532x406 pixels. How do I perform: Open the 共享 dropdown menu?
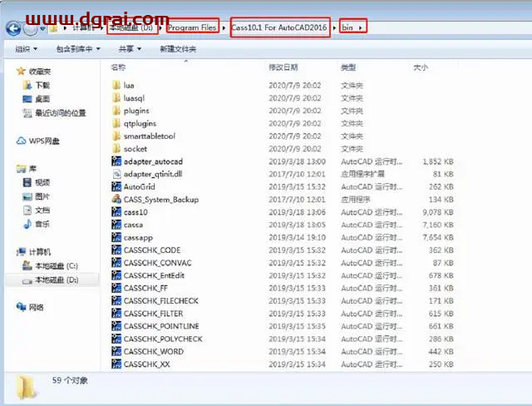point(130,49)
